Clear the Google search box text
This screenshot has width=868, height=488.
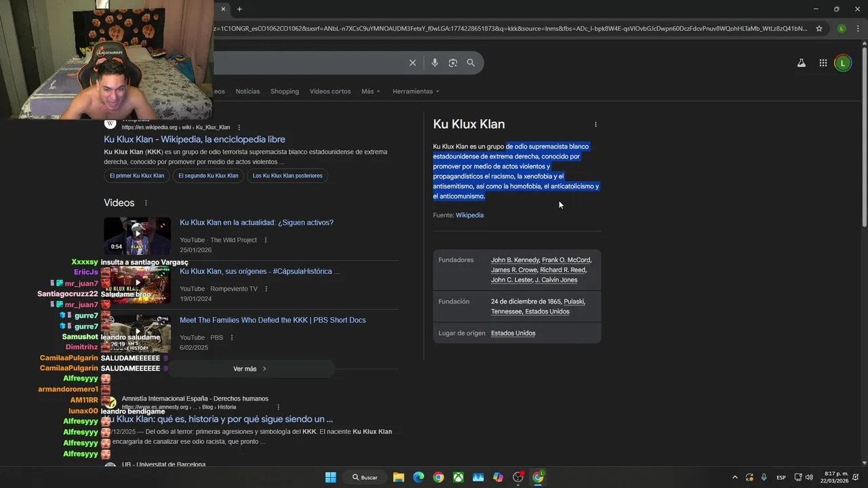click(412, 62)
